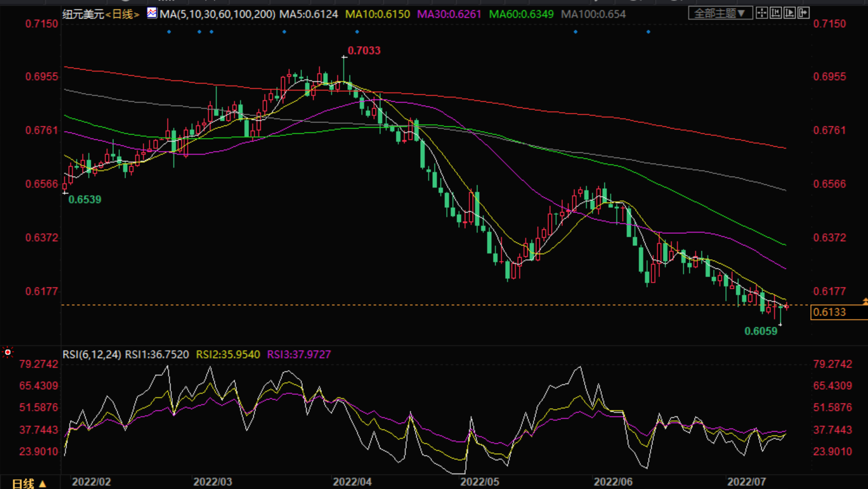Click the blue diamond event marker above 0.7033 peak
The width and height of the screenshot is (868, 489).
pyautogui.click(x=357, y=32)
